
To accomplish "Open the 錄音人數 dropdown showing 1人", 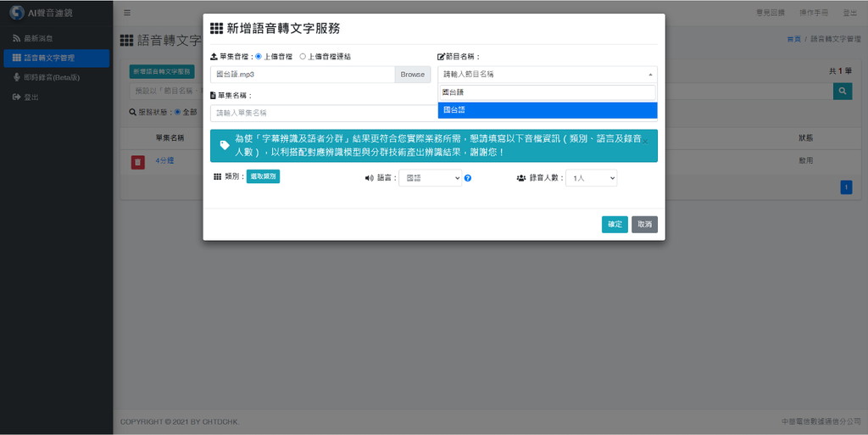I will tap(591, 178).
